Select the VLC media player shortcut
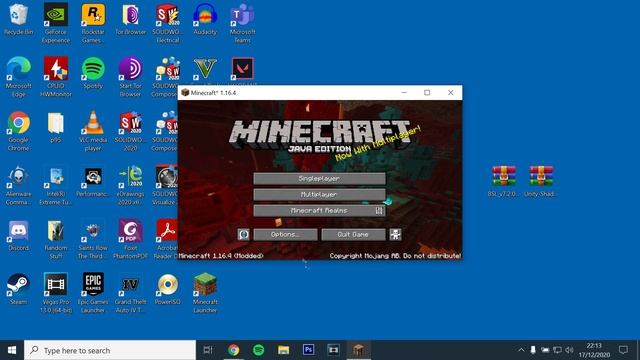The width and height of the screenshot is (640, 360). tap(93, 131)
